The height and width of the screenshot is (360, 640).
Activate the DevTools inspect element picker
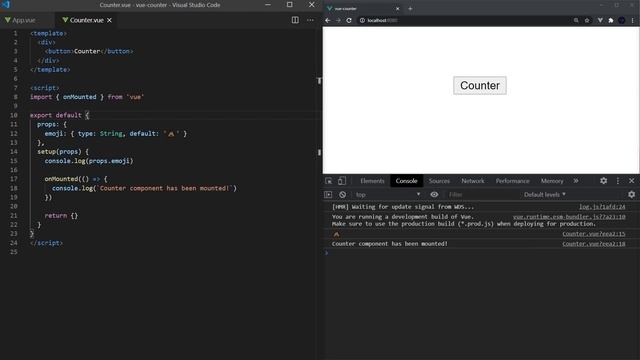point(329,181)
